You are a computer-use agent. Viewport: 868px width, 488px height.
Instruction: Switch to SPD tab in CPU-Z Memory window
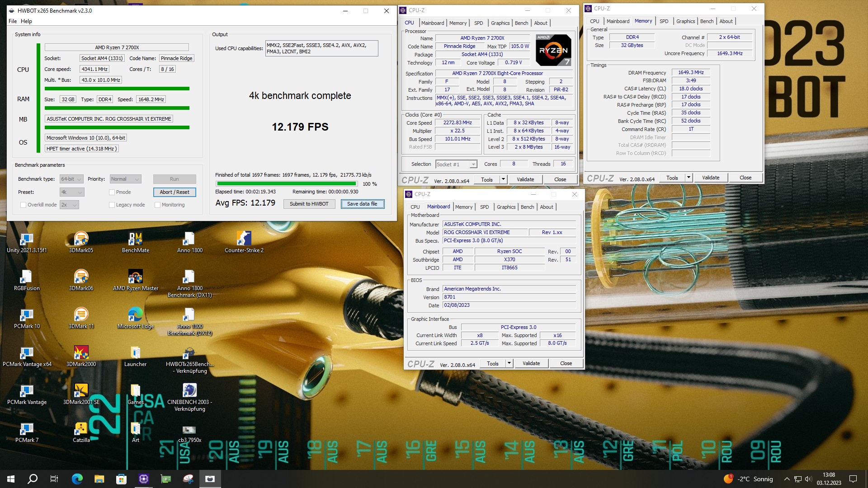(664, 21)
